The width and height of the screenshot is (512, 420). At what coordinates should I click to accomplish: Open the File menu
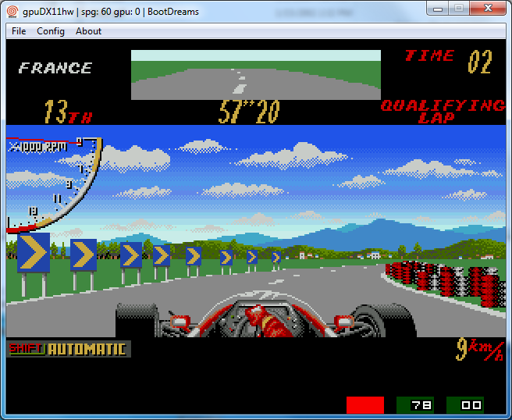point(19,31)
